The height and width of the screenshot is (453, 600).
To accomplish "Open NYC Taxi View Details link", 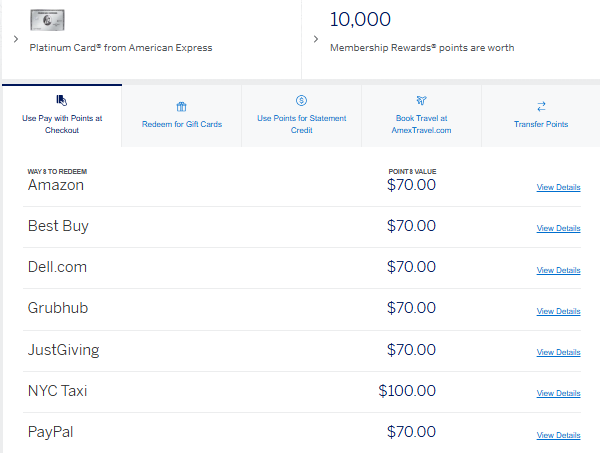I will click(x=558, y=394).
